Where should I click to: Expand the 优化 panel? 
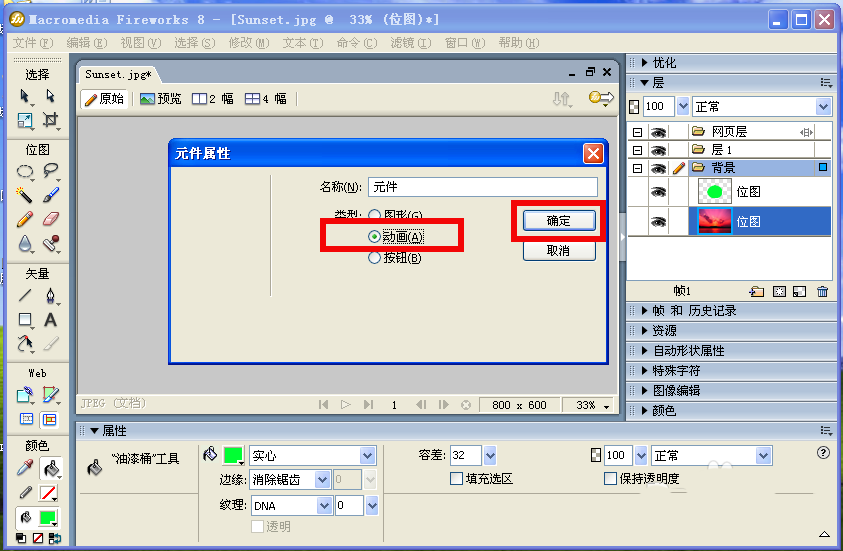coord(664,63)
